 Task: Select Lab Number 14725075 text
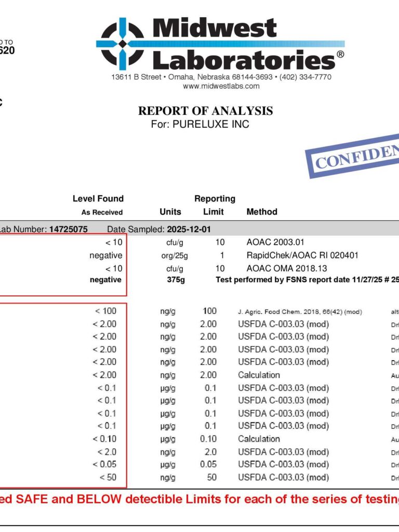[x=43, y=229]
